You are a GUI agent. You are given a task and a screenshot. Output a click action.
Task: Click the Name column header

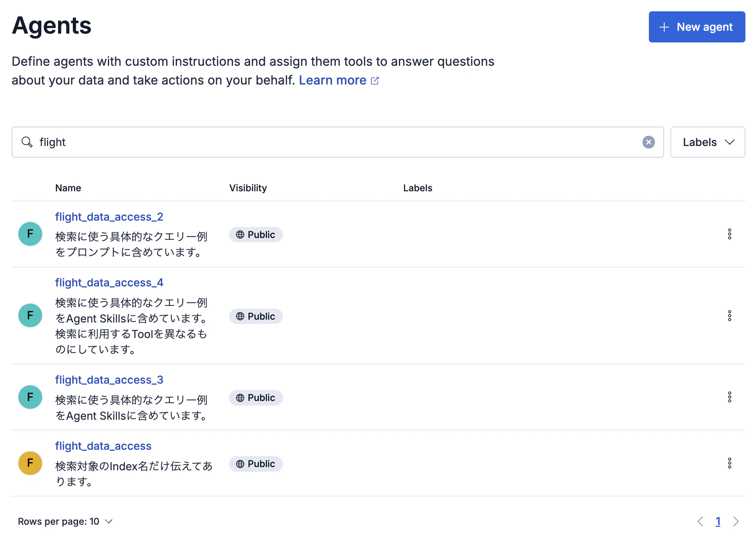[68, 188]
